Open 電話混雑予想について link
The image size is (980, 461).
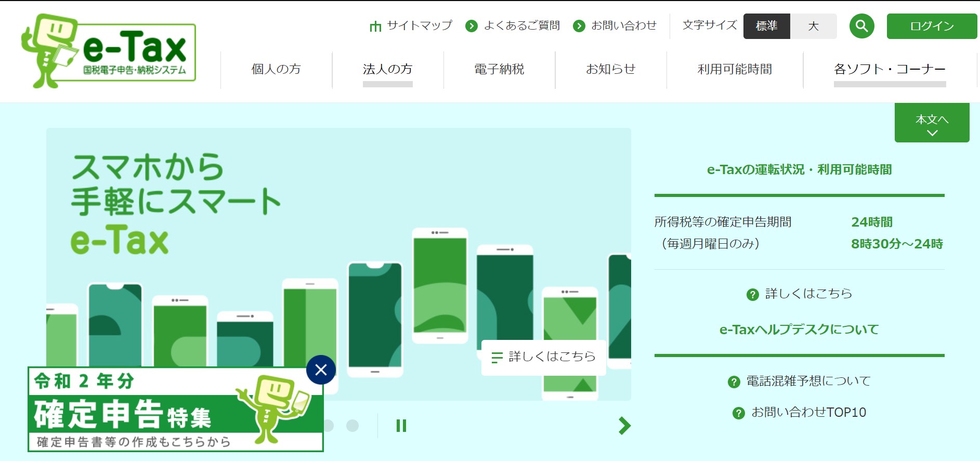808,381
